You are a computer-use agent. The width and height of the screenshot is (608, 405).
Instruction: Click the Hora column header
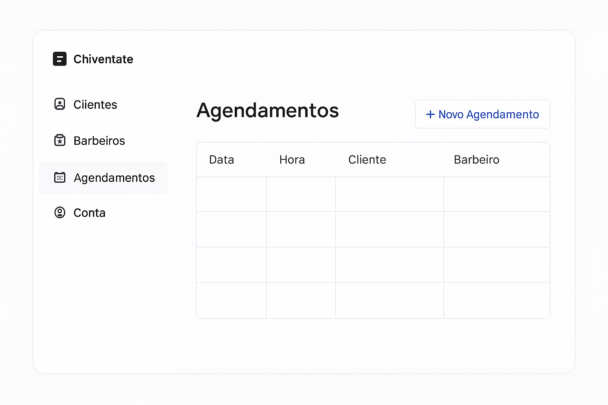coord(292,160)
